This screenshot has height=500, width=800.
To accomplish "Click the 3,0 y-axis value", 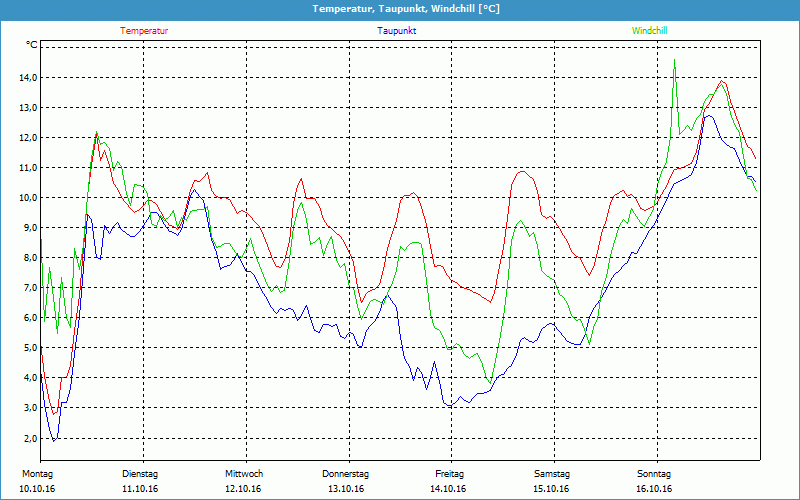I will [x=30, y=408].
